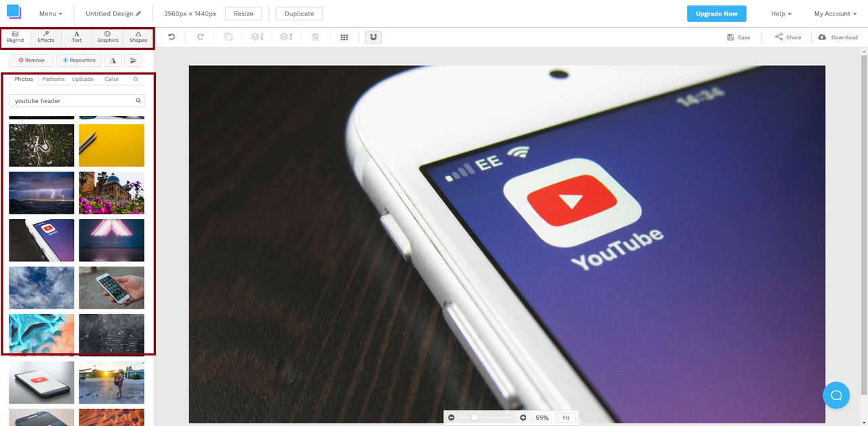Open the Shapes panel tab
868x426 pixels.
point(138,37)
